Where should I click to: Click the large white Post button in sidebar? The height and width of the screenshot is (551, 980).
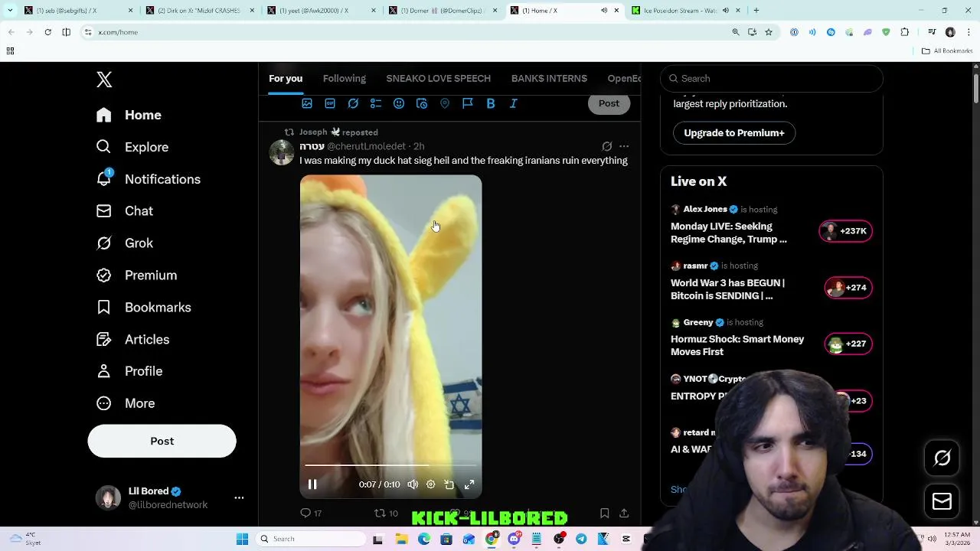162,441
